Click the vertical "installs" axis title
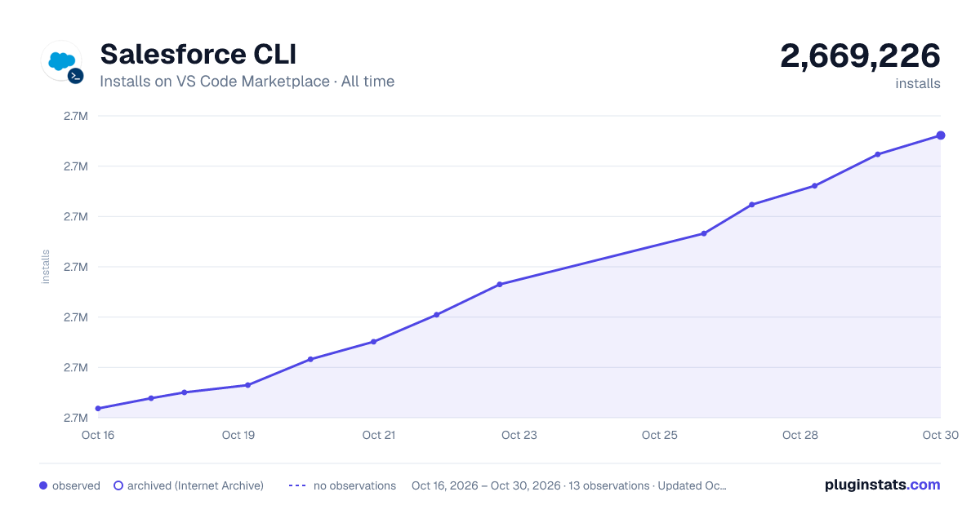The height and width of the screenshot is (514, 980). click(46, 267)
